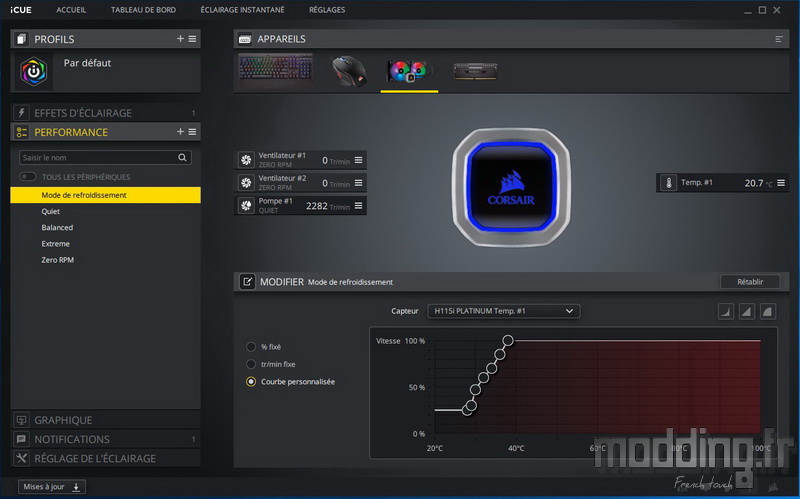
Task: Click the Modifier edit pencil icon
Action: click(x=247, y=282)
